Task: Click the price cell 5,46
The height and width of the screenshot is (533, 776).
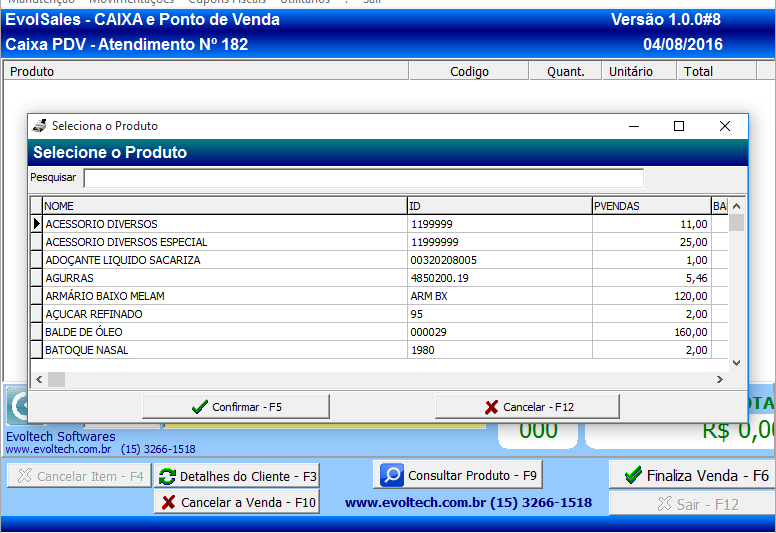Action: [x=651, y=278]
